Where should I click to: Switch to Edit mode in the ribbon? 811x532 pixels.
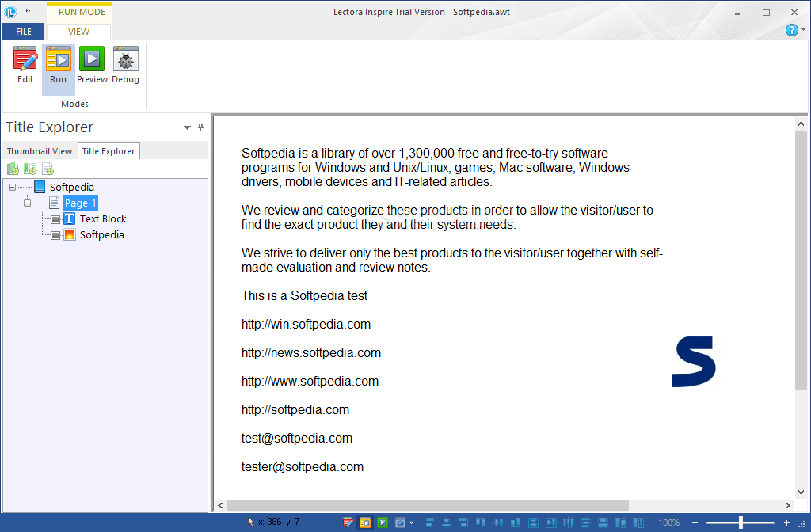25,66
